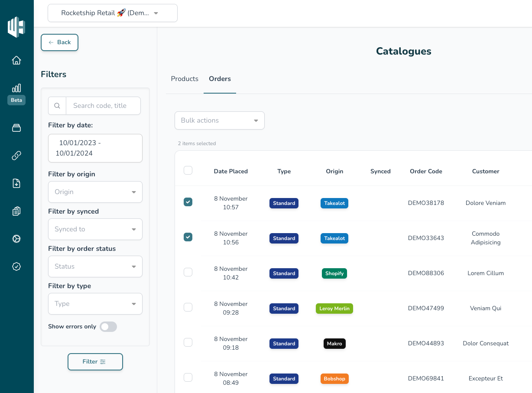The width and height of the screenshot is (532, 393).
Task: Click the home icon in sidebar
Action: point(16,60)
